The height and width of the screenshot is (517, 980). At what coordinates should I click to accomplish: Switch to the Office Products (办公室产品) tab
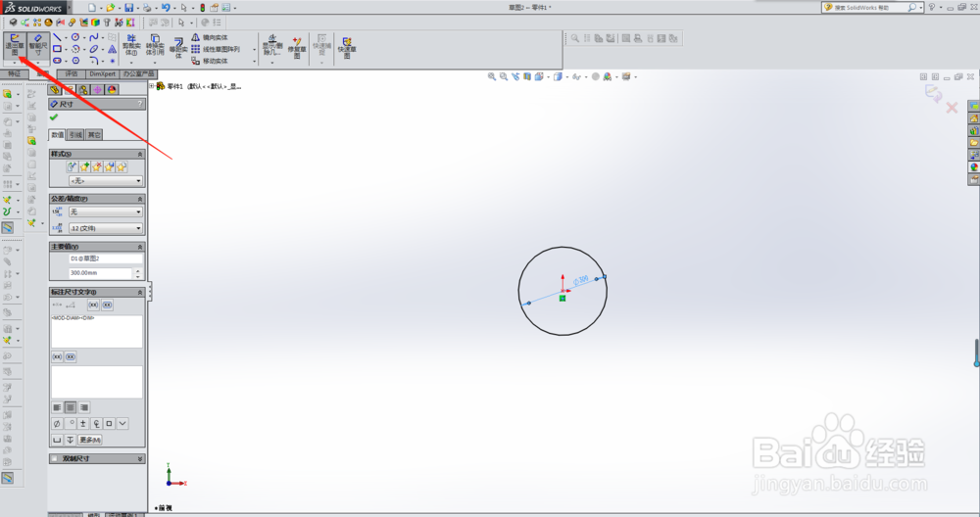tap(138, 73)
